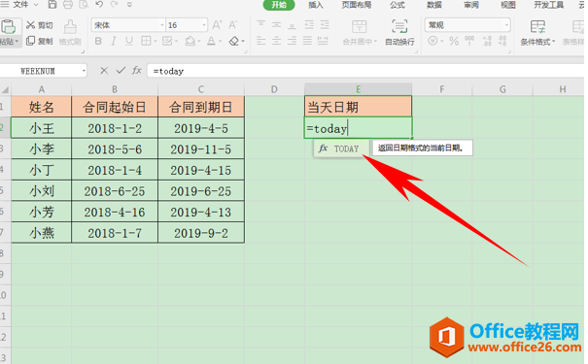Expand the 粘贴 paste options arrow
Viewport: 588px width, 364px height.
17,41
